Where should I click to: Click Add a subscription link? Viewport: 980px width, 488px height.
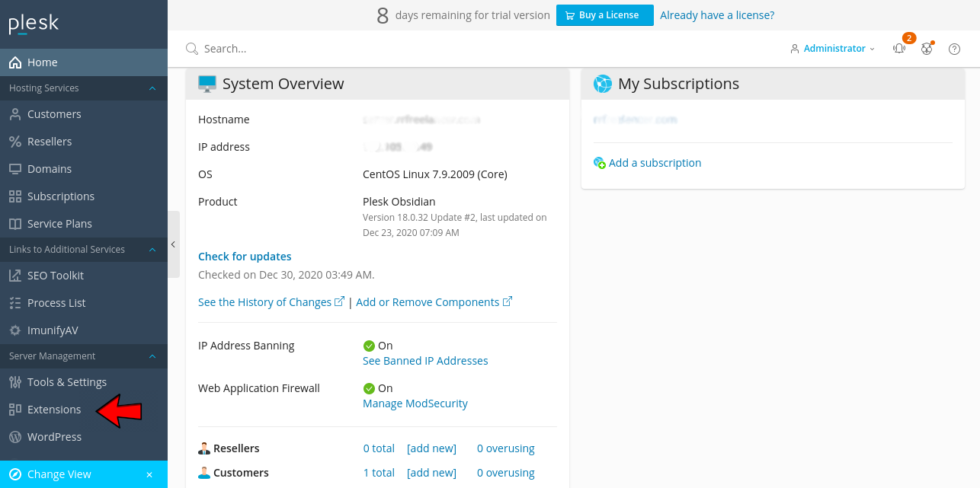[x=655, y=163]
